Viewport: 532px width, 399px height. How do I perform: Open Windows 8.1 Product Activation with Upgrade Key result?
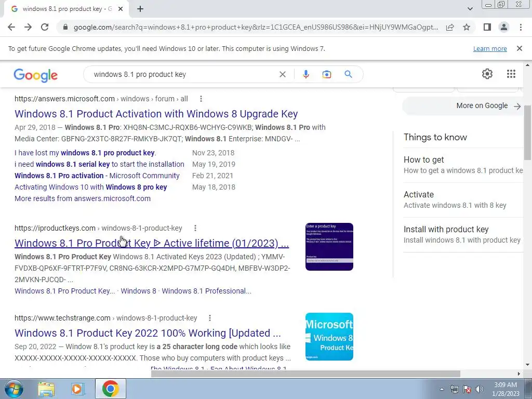pos(156,114)
